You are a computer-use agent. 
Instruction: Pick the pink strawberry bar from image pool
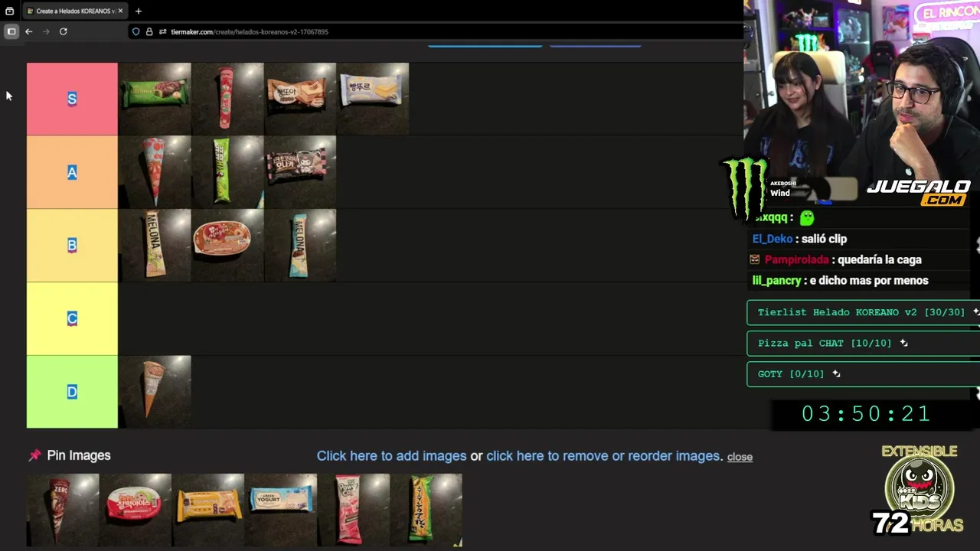click(x=354, y=510)
